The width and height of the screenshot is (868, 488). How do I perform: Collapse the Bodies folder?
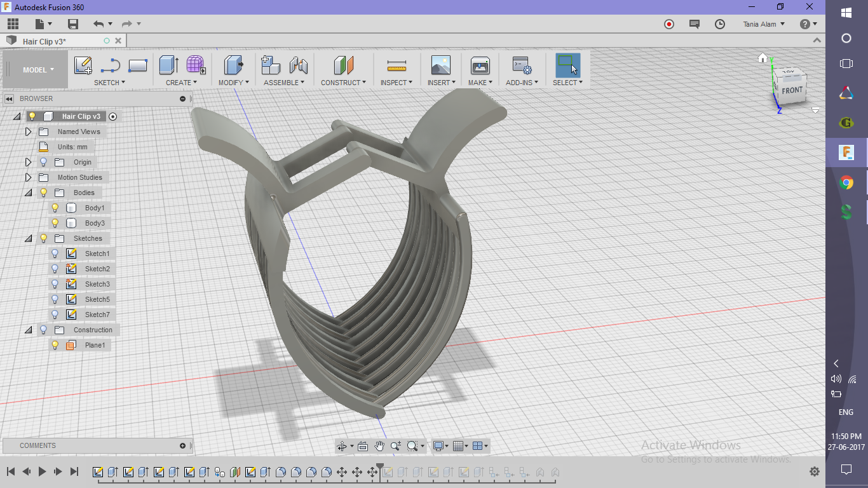tap(28, 193)
